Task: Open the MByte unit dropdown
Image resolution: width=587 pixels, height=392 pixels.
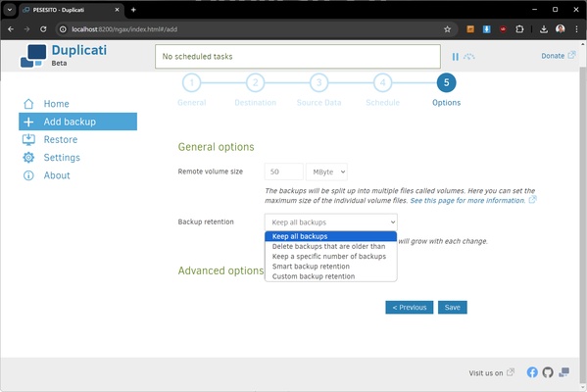Action: [x=326, y=171]
